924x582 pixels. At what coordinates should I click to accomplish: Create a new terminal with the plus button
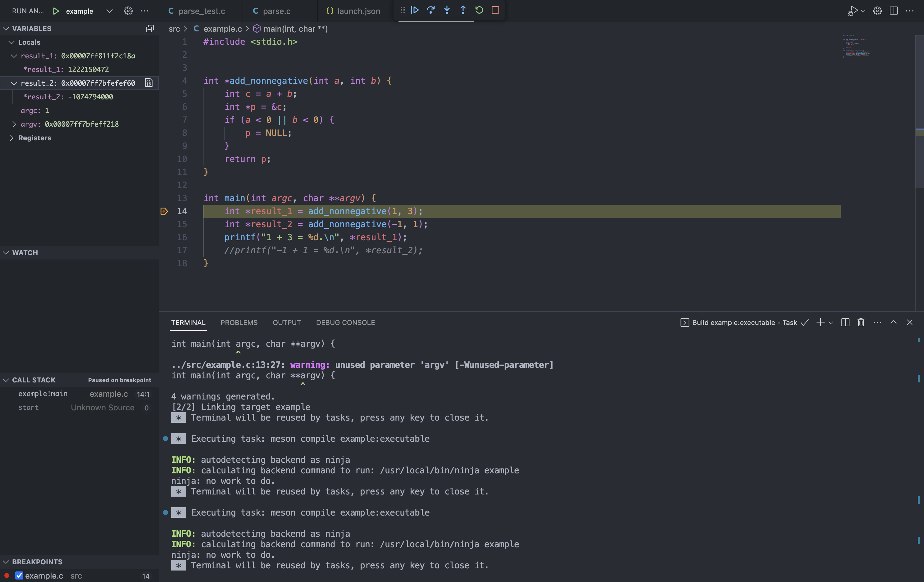(x=820, y=323)
